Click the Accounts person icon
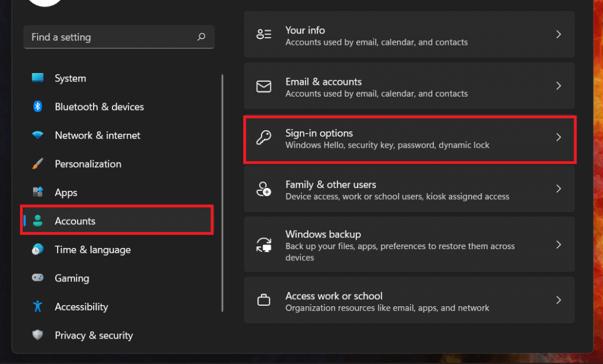603x364 pixels. click(x=38, y=220)
